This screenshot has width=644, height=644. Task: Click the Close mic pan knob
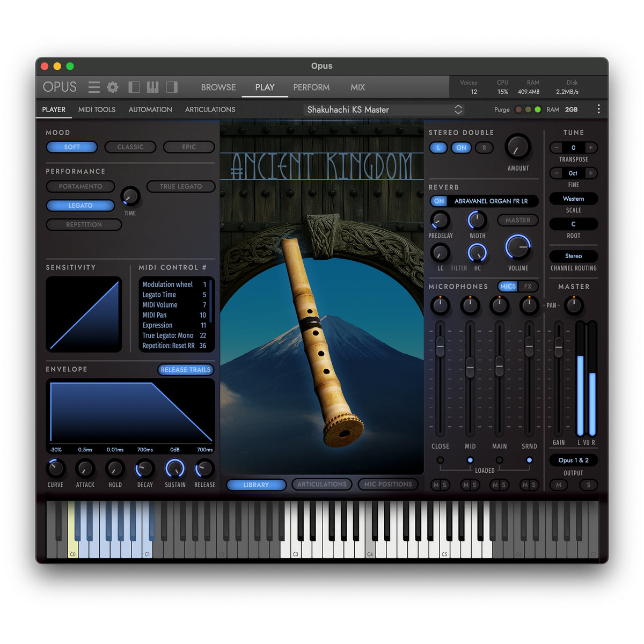440,305
